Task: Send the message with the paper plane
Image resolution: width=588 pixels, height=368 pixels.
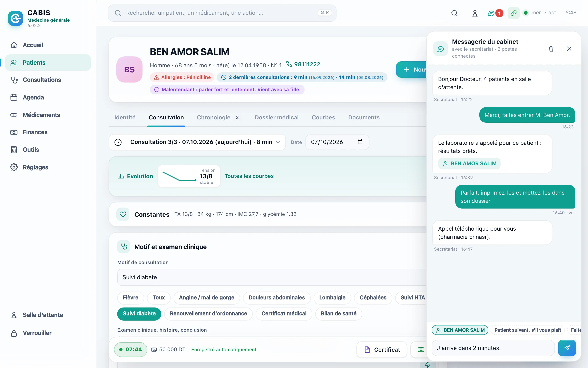Action: [x=567, y=348]
